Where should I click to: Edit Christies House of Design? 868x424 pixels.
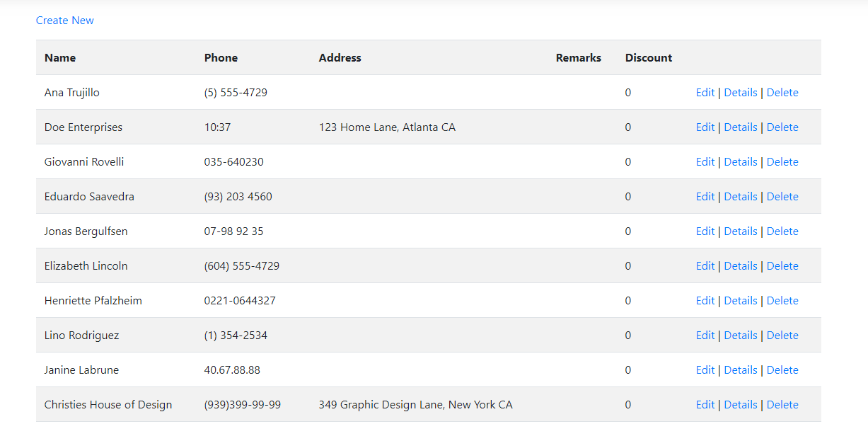(x=705, y=405)
